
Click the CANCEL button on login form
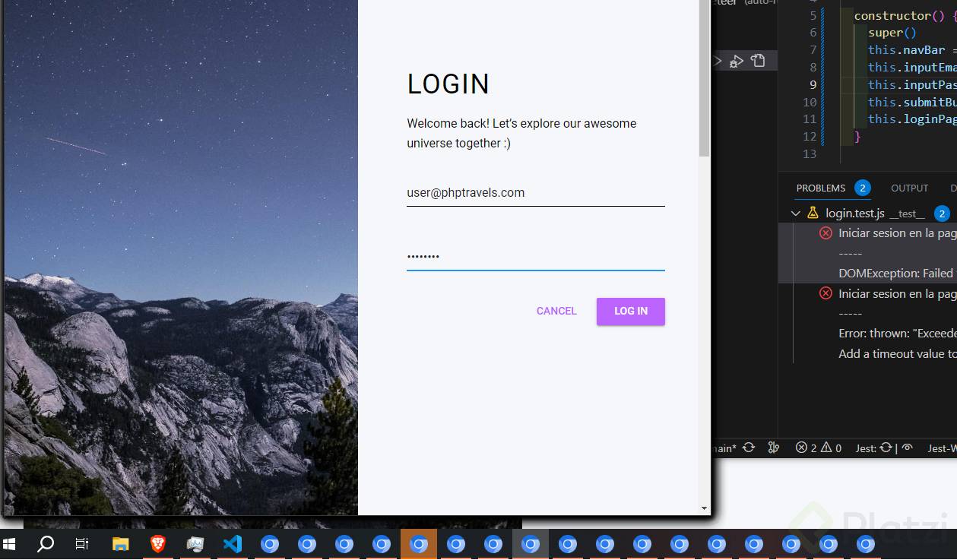click(556, 311)
